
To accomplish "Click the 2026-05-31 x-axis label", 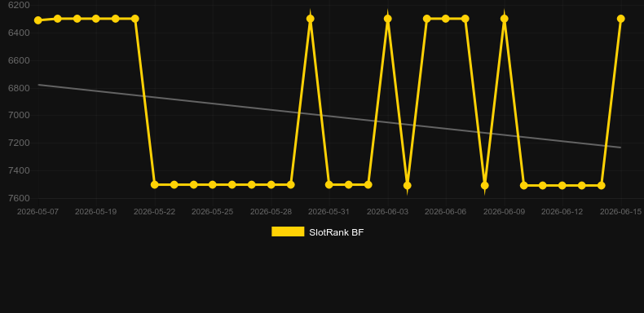I will pos(329,212).
